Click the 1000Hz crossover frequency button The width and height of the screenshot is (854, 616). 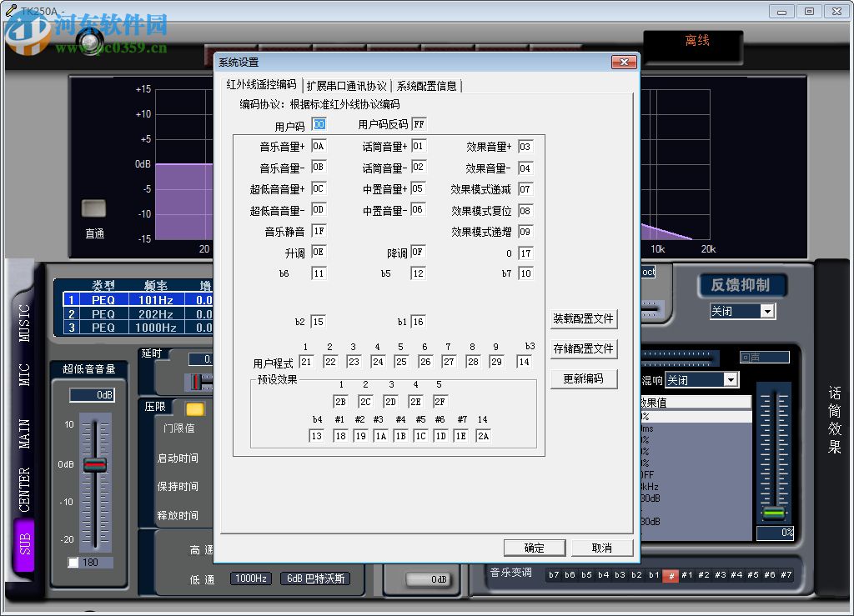coord(250,578)
